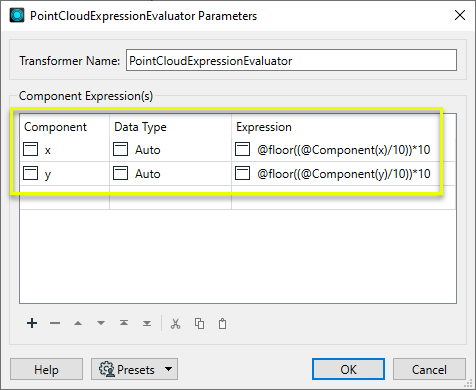The image size is (476, 390).
Task: Add a new component expression row
Action: [x=32, y=323]
